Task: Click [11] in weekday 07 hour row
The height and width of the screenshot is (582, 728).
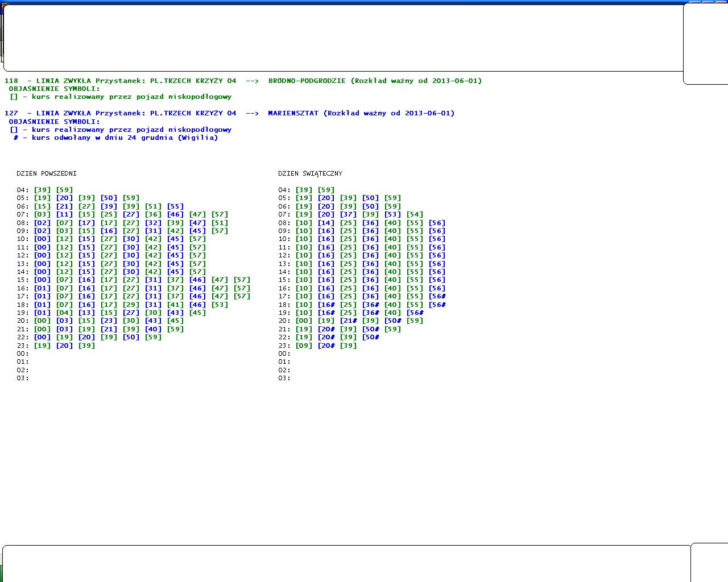Action: [x=65, y=215]
